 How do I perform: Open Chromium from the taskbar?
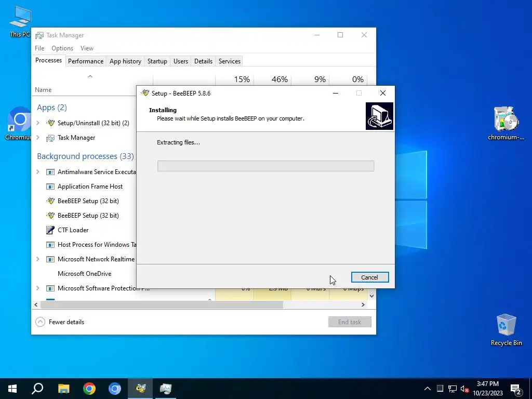(x=115, y=389)
